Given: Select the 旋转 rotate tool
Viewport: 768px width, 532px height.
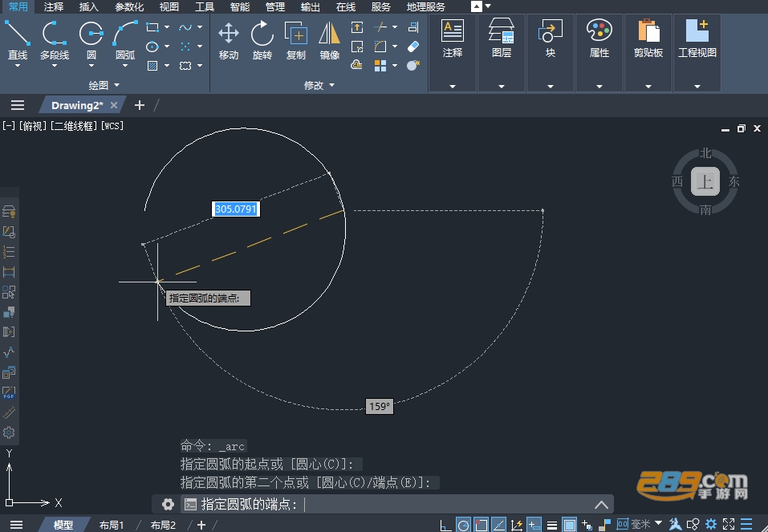Looking at the screenshot, I should (x=262, y=41).
